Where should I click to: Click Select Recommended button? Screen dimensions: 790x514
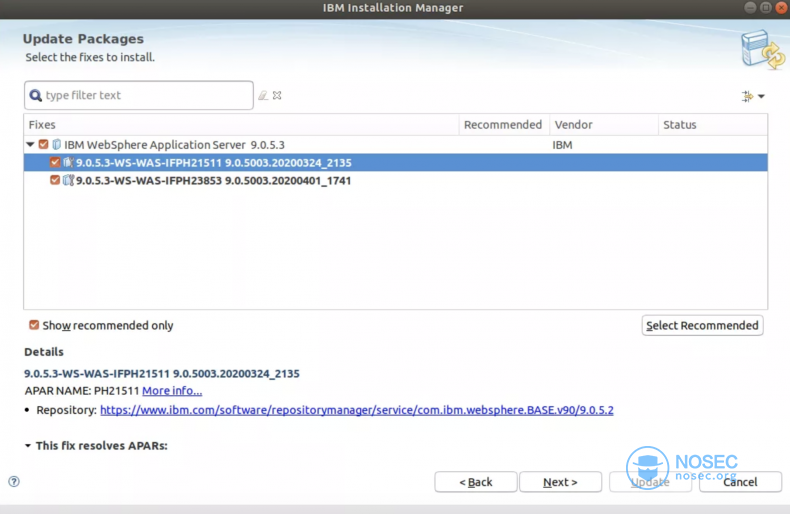tap(702, 326)
